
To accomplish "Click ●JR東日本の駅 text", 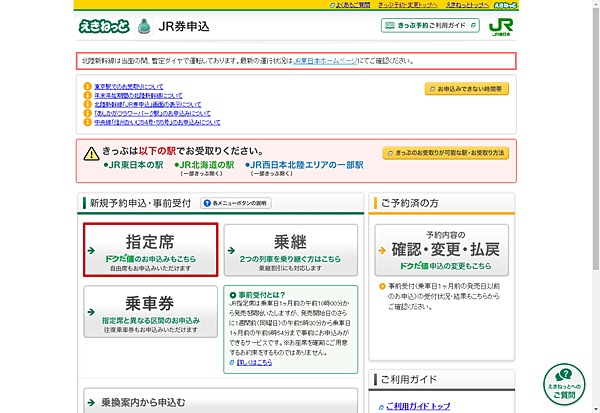I will click(x=134, y=165).
